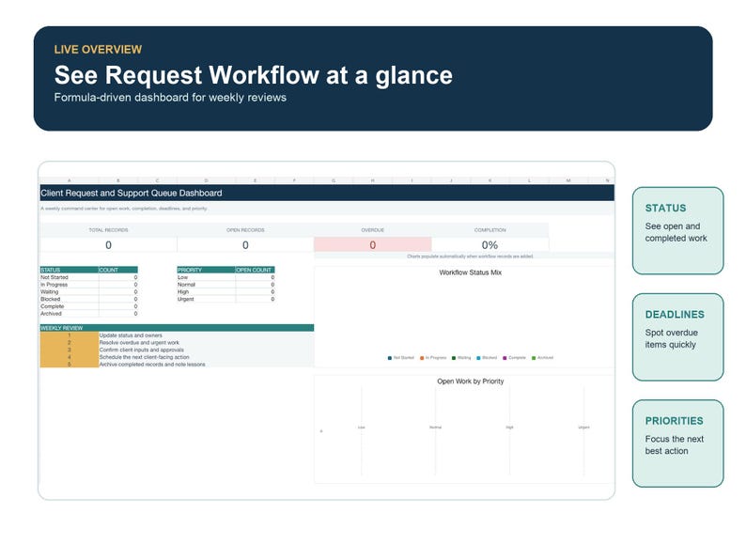Screen dimensions: 746x560
Task: Select the 'Blocked' status row
Action: click(89, 299)
